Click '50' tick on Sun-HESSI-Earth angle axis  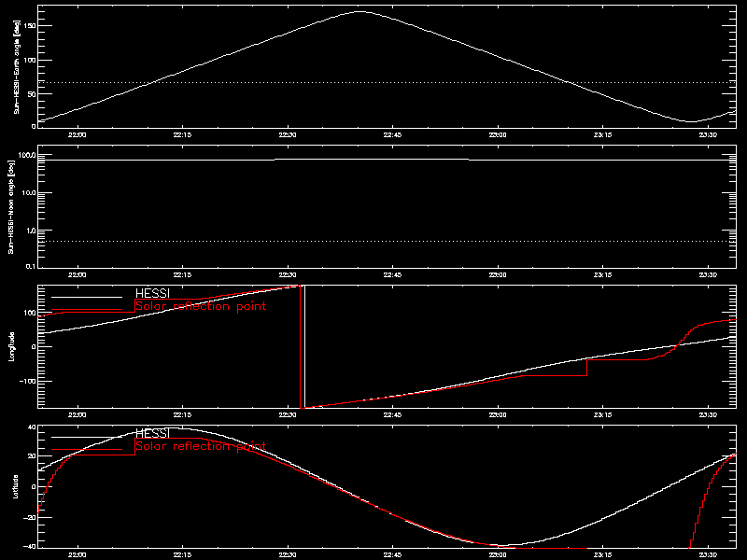pyautogui.click(x=33, y=94)
